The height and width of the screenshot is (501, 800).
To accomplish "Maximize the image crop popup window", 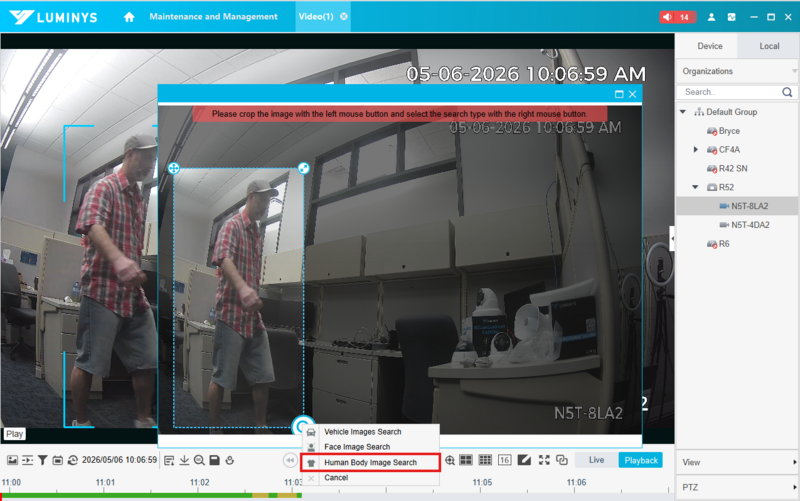I will point(619,94).
